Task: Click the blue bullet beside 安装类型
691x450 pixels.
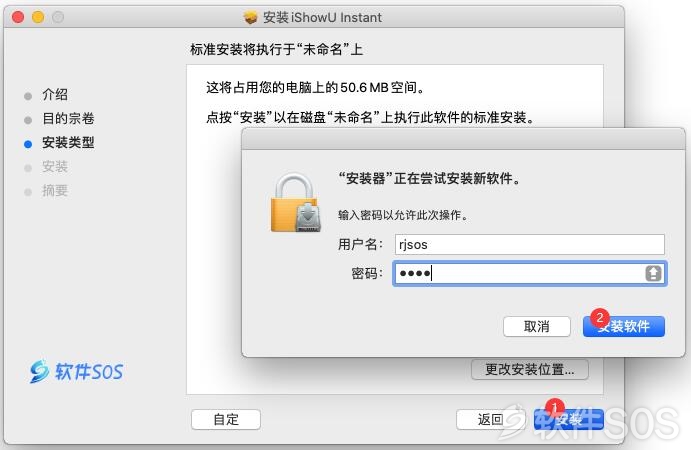Action: point(28,144)
